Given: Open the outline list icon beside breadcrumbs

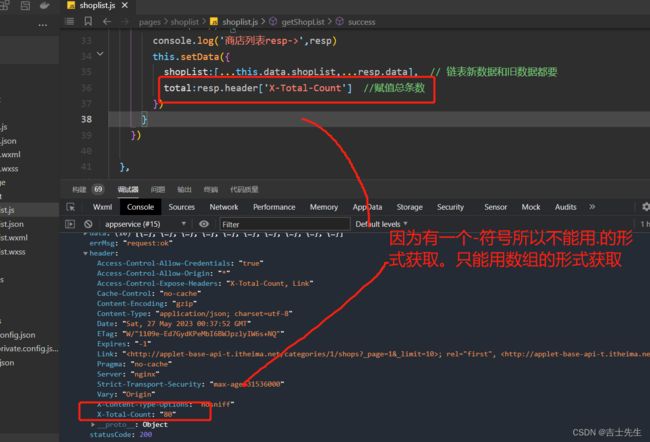Looking at the screenshot, I should [x=70, y=21].
